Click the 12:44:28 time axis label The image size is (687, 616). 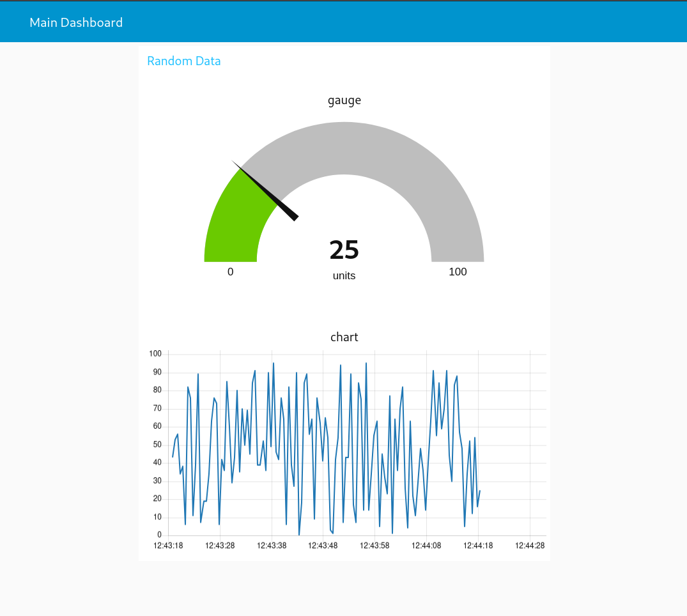pyautogui.click(x=530, y=546)
